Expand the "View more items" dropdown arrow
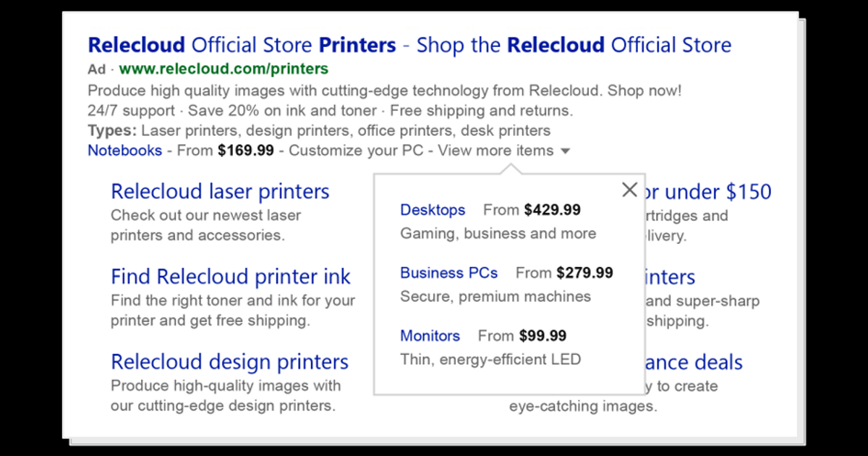The height and width of the screenshot is (456, 868). (565, 151)
